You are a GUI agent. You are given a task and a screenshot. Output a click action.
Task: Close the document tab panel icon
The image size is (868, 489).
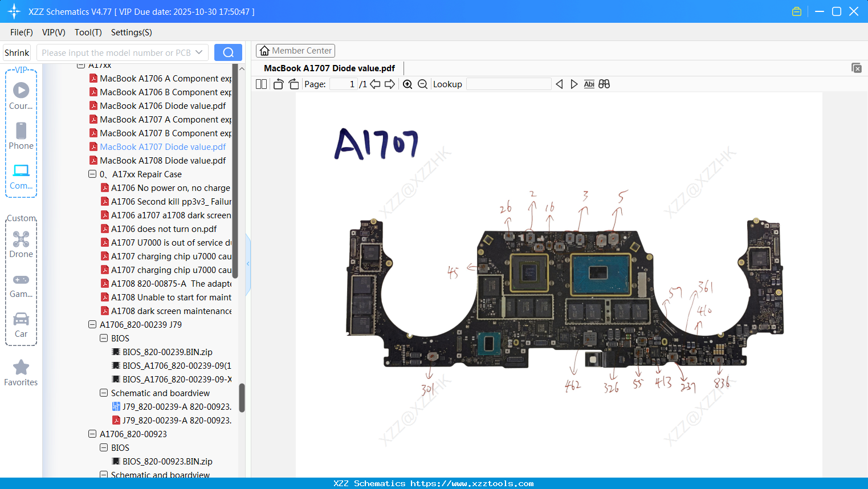857,68
